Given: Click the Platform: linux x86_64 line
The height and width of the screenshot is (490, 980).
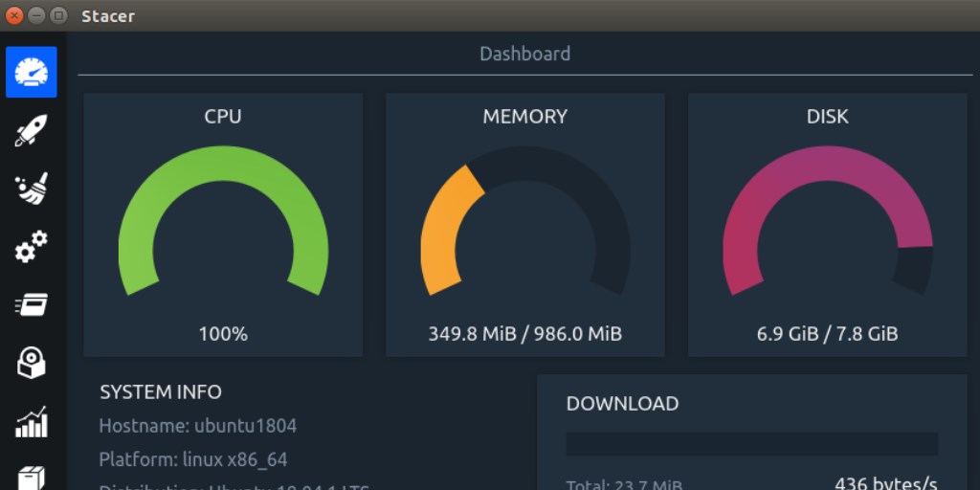Looking at the screenshot, I should pos(193,460).
